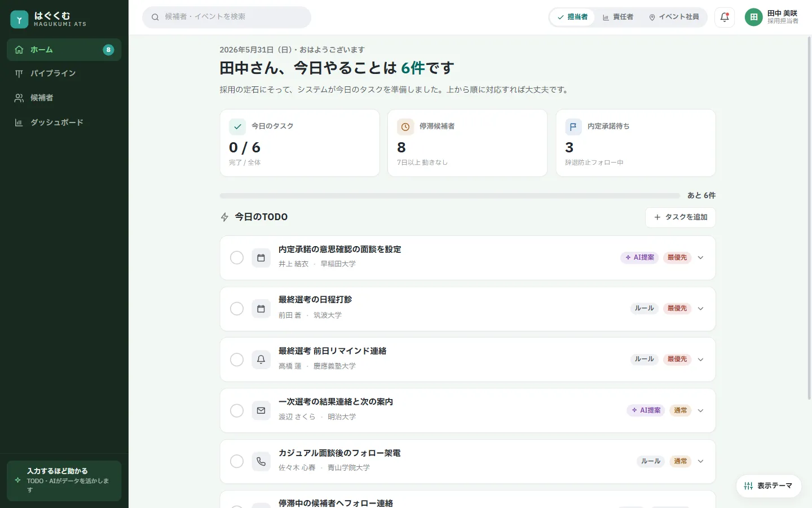Expand the 内定承諾の意思確認の面談を設定 task
The height and width of the screenshot is (508, 812).
tap(700, 257)
